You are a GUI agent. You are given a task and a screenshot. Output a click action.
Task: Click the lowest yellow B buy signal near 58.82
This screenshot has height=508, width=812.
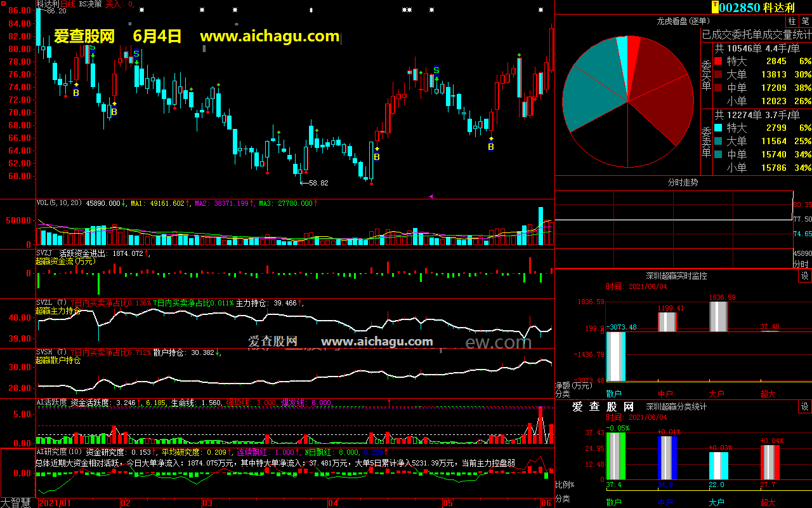[376, 157]
